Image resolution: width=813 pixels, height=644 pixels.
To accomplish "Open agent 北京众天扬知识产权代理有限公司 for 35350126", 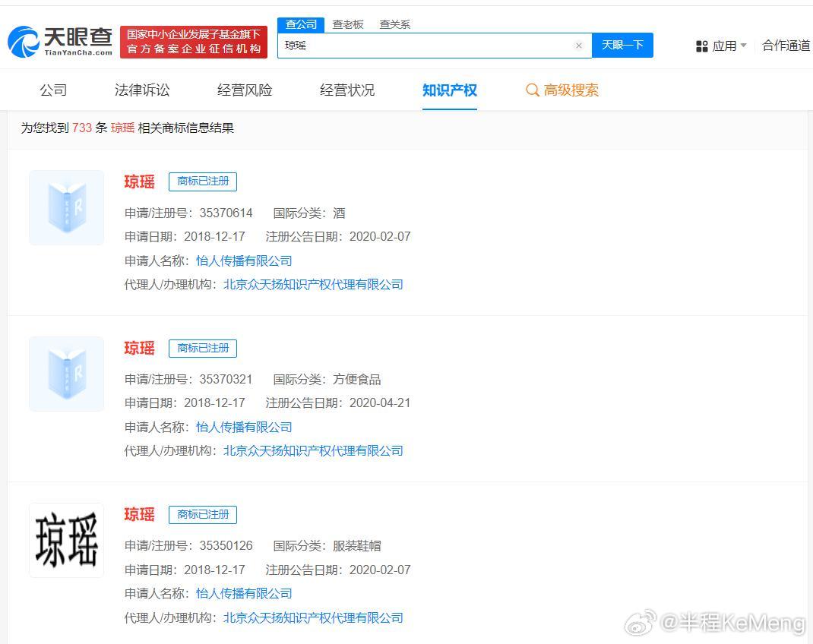I will [x=313, y=617].
